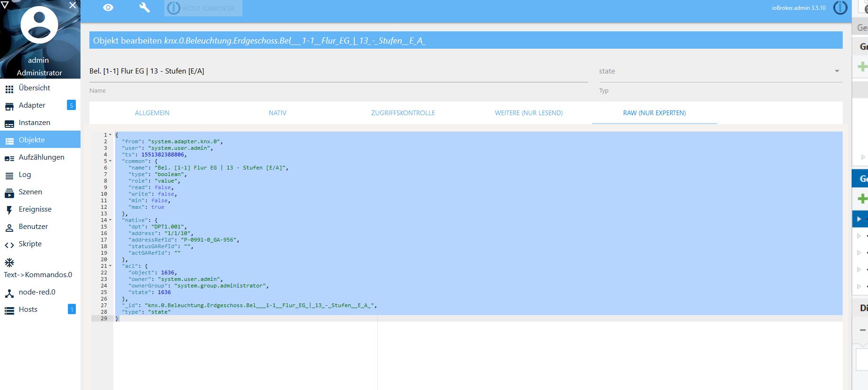
Task: Click the "address": "1/1/10" line
Action: coord(161,233)
